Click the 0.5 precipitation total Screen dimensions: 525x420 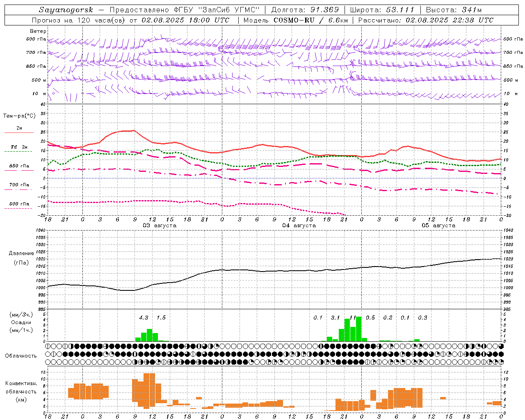pyautogui.click(x=370, y=318)
